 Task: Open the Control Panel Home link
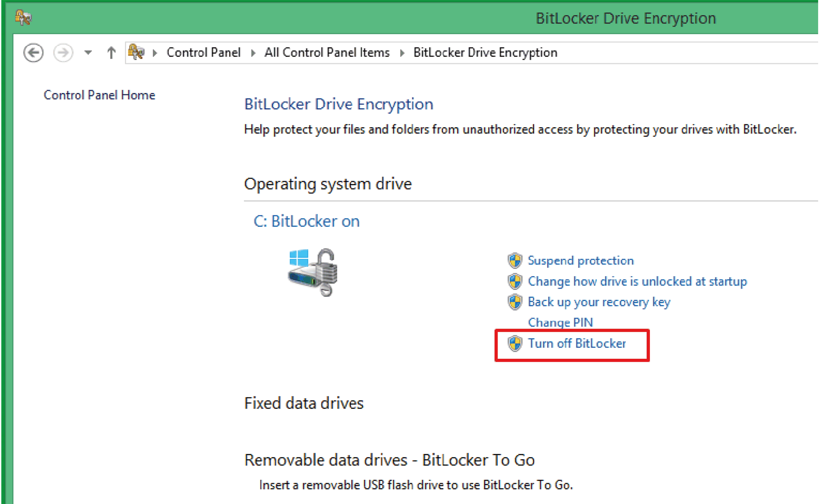99,95
